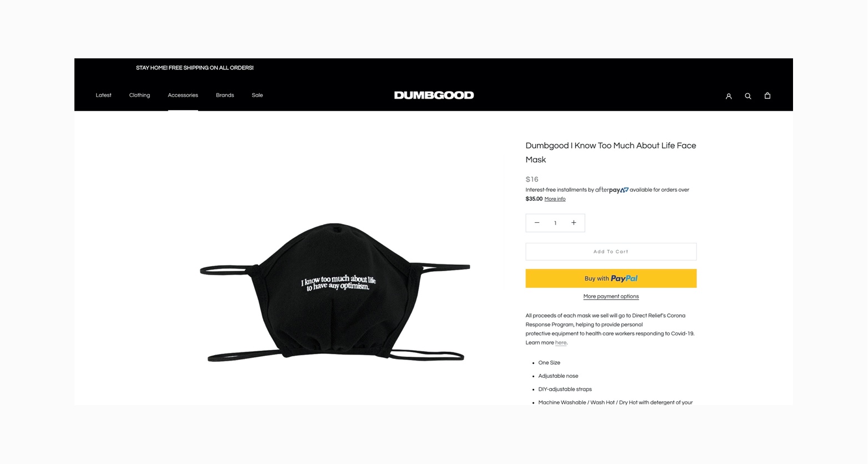This screenshot has height=464, width=868.
Task: Open the Accessories menu
Action: point(183,95)
